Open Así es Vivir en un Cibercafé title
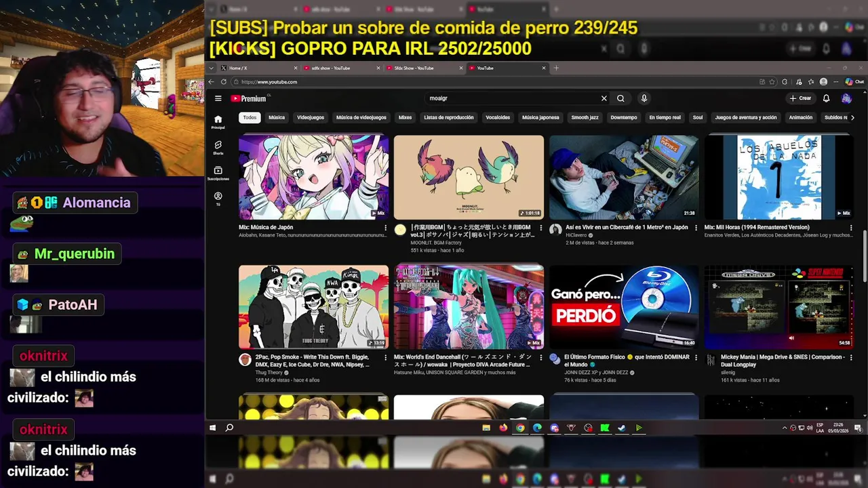Image resolution: width=868 pixels, height=488 pixels. point(627,228)
